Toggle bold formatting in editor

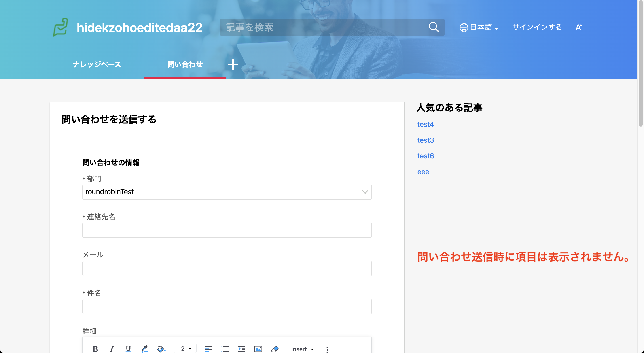[95, 349]
